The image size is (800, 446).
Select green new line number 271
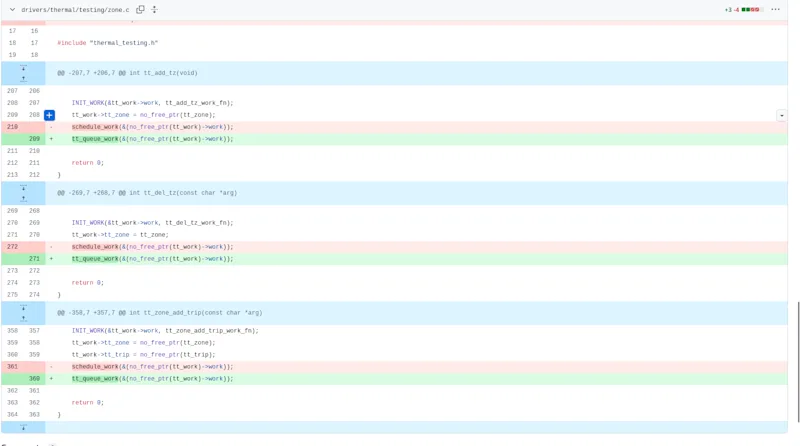(34, 259)
